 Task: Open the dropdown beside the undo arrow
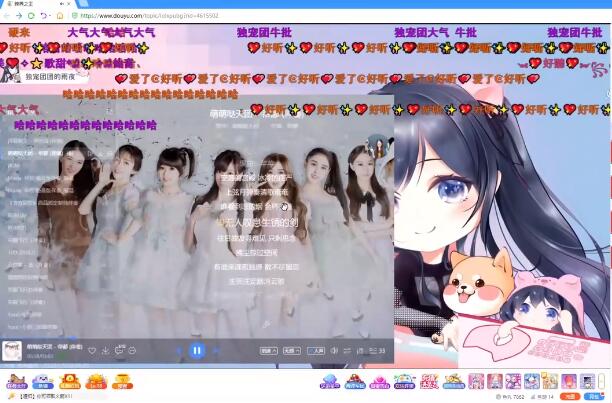(50, 16)
